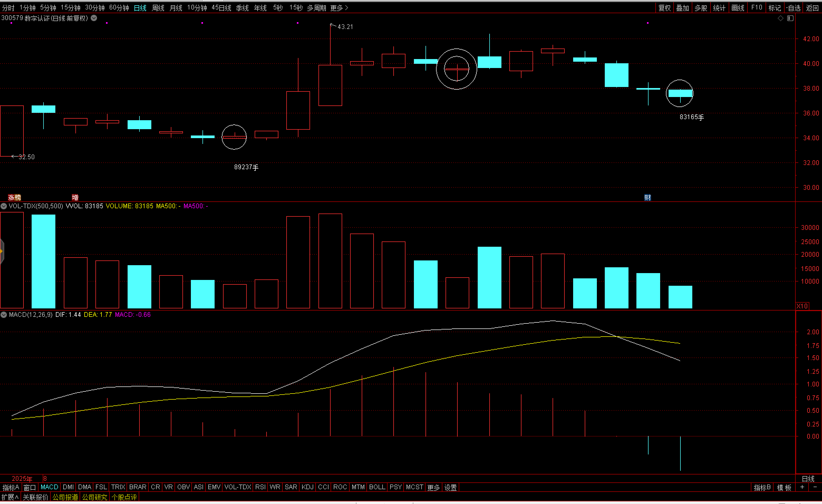
Task: Select the MCST indicator tab
Action: click(414, 487)
